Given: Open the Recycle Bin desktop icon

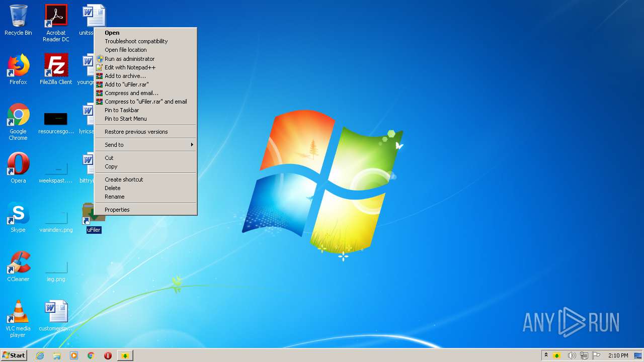Looking at the screenshot, I should pos(18,20).
